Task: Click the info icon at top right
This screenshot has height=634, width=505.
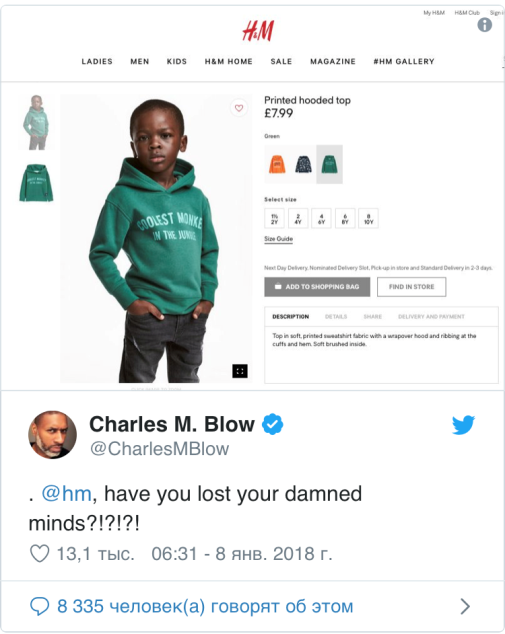Action: 484,25
